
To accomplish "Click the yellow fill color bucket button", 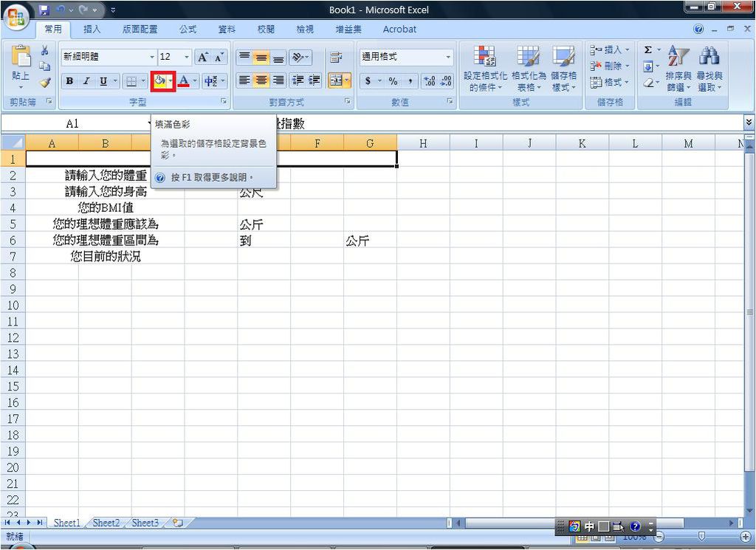I will (x=159, y=81).
